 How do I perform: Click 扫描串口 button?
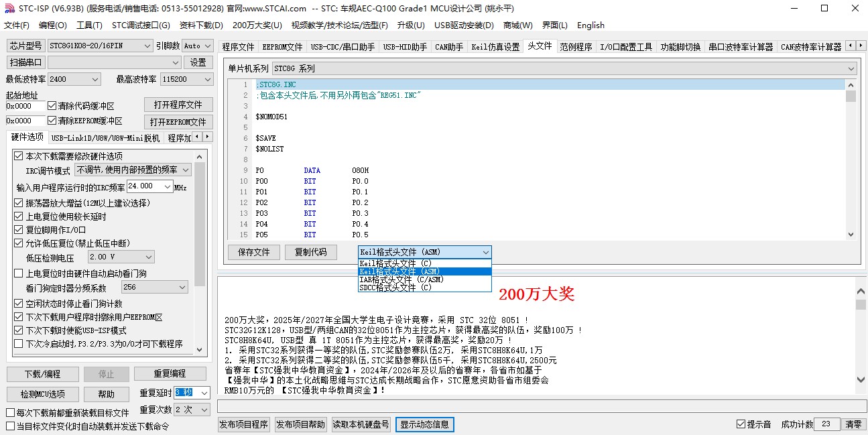pos(26,62)
